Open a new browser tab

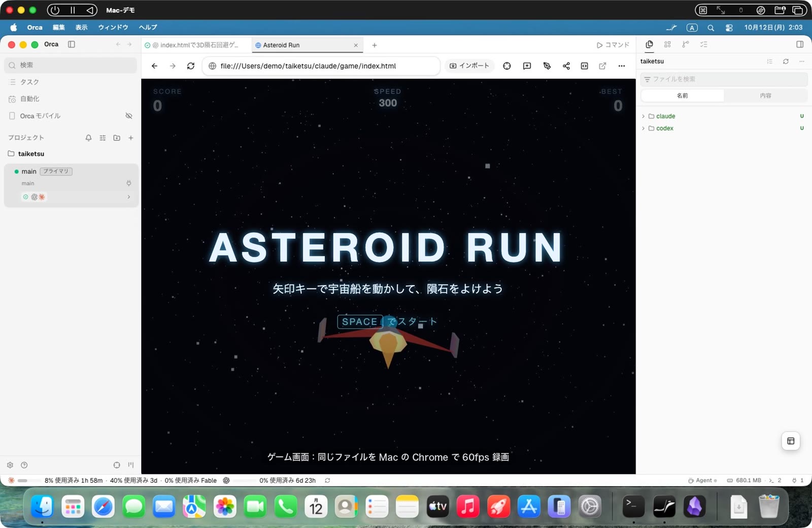(x=375, y=45)
